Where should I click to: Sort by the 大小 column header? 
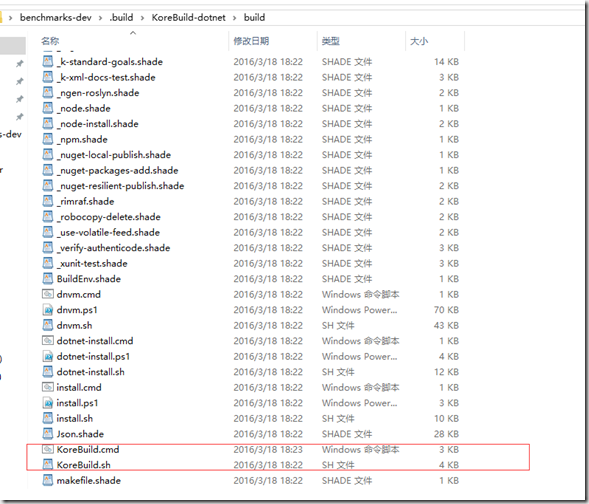click(419, 41)
